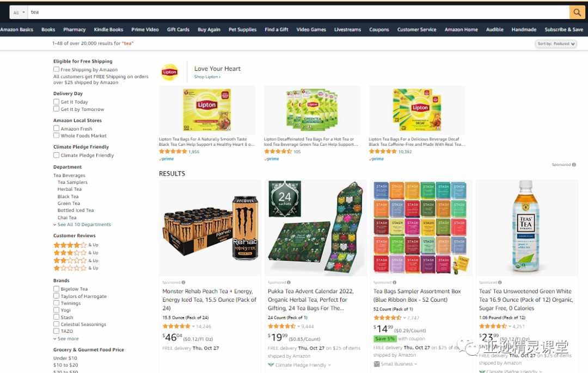Open the Herbal Tea department link
This screenshot has height=373, width=588.
(x=69, y=190)
